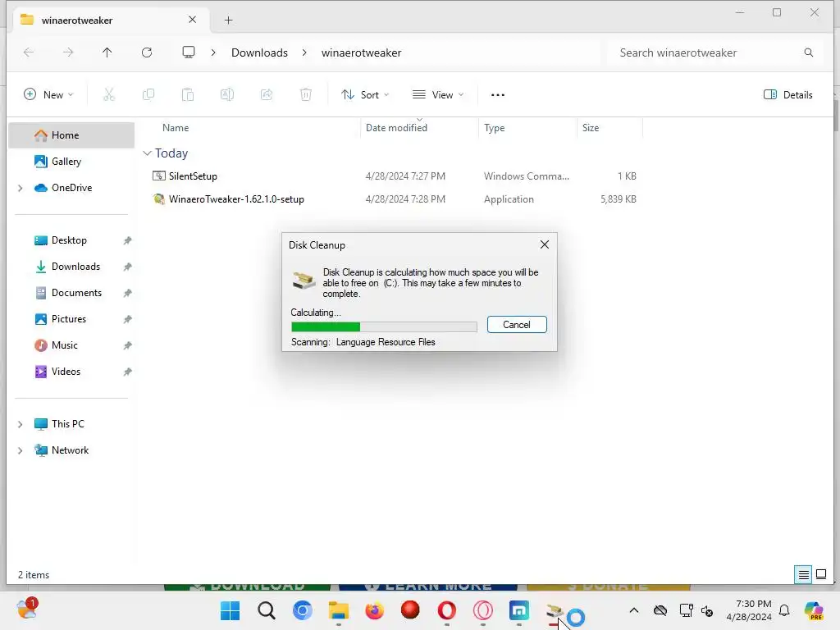840x630 pixels.
Task: Click the Share icon in toolbar
Action: pyautogui.click(x=267, y=95)
